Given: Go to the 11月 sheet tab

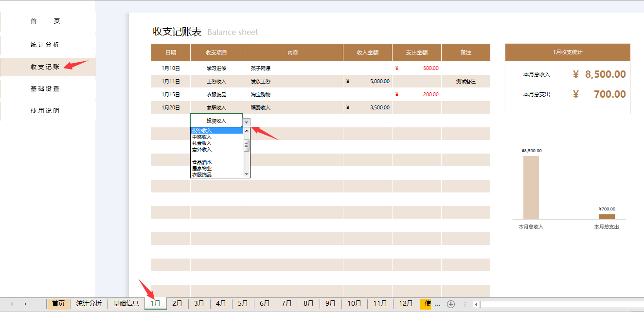Looking at the screenshot, I should click(x=380, y=303).
